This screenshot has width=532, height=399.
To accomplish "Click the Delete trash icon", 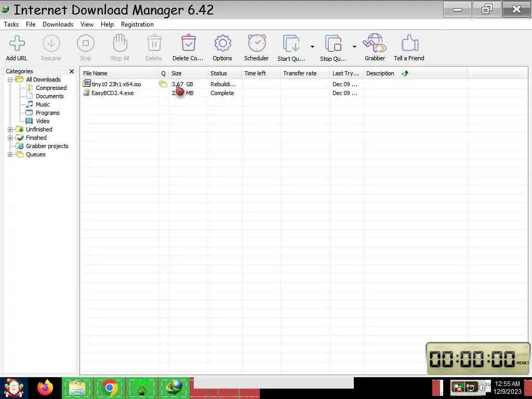I will click(x=154, y=43).
